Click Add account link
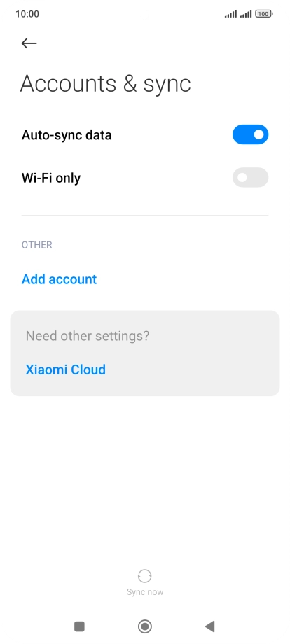290x644 pixels. coord(59,279)
